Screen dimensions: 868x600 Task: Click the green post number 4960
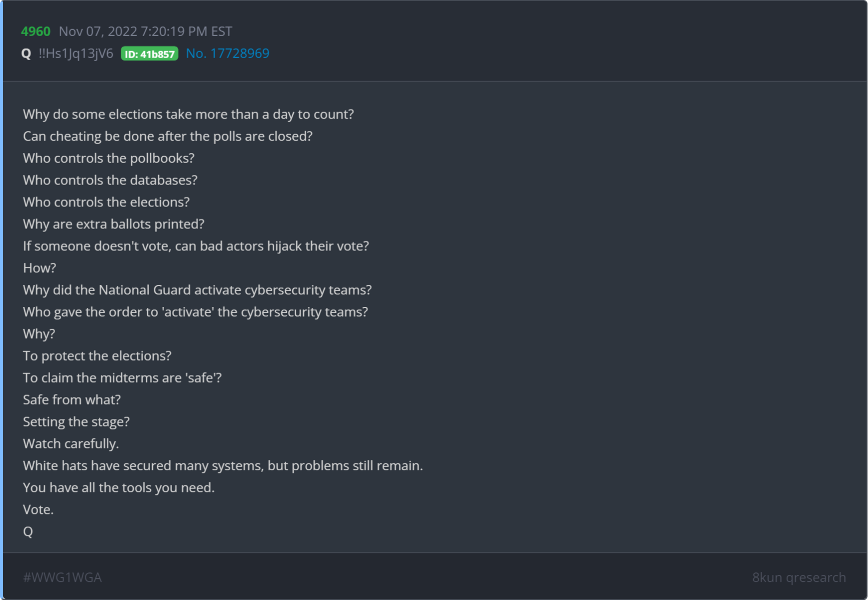[x=36, y=32]
